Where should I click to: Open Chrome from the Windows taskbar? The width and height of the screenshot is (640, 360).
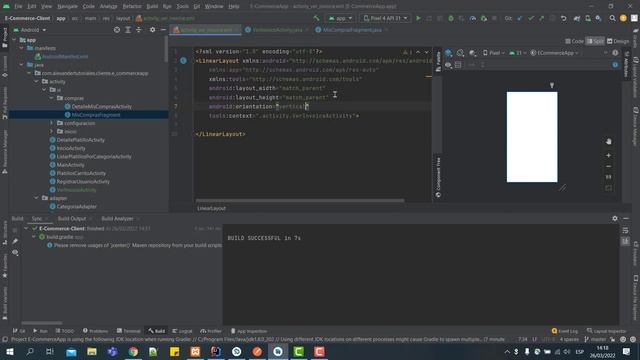point(133,351)
